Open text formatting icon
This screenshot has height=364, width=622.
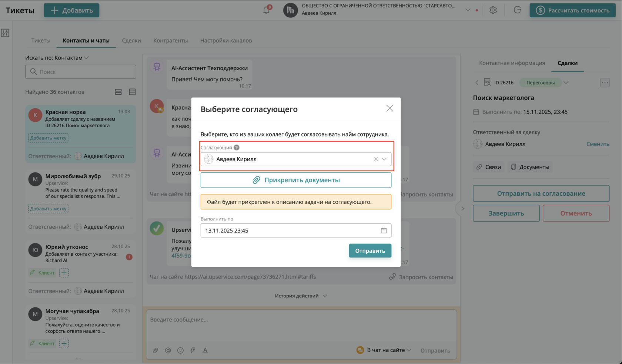point(205,350)
